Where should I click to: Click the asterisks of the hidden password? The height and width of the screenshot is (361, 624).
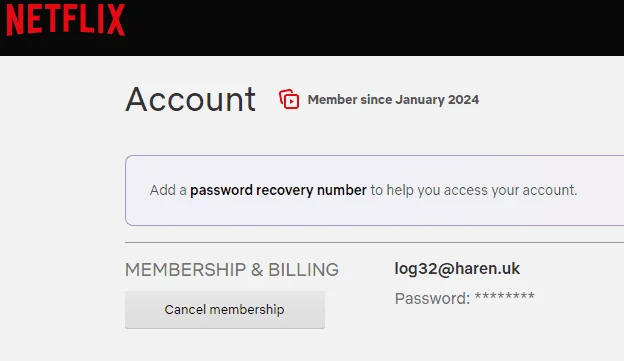pos(505,297)
